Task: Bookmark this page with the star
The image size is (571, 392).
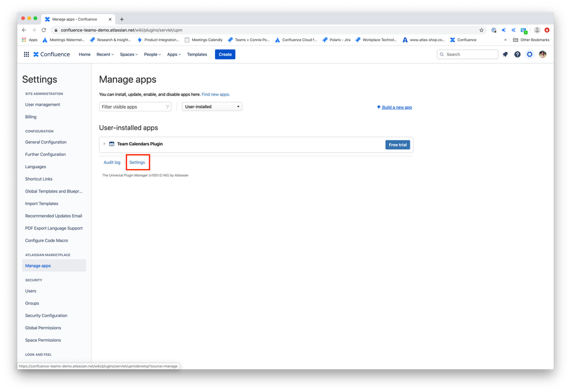Action: pyautogui.click(x=481, y=30)
